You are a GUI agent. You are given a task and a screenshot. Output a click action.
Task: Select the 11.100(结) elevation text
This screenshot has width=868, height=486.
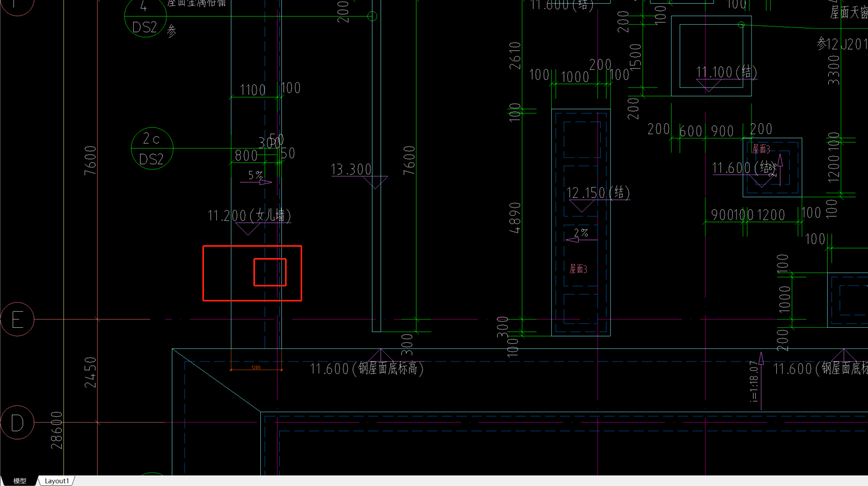[726, 72]
